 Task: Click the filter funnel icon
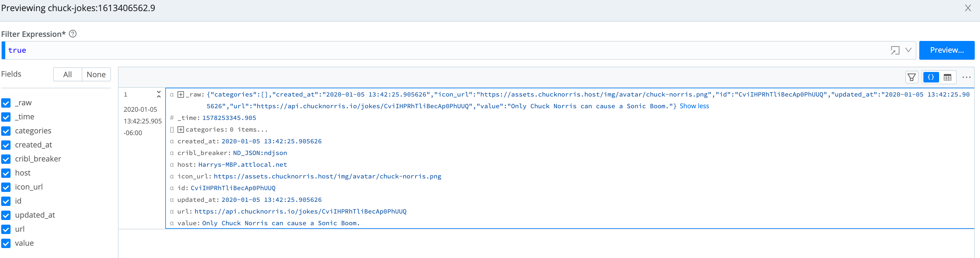pos(911,77)
